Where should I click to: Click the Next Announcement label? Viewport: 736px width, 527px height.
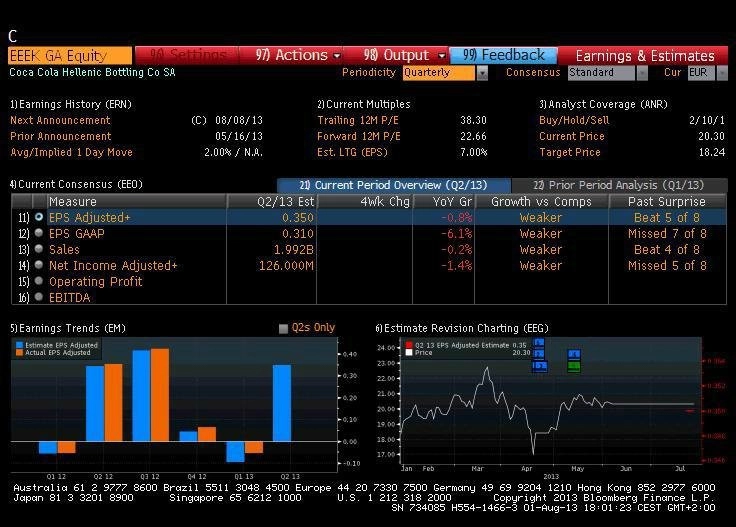click(x=60, y=120)
